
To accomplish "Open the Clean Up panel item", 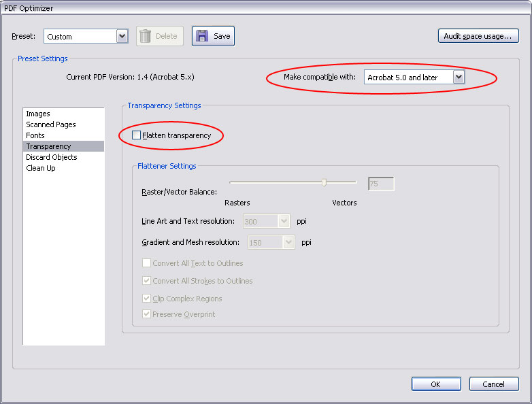I will [x=63, y=168].
